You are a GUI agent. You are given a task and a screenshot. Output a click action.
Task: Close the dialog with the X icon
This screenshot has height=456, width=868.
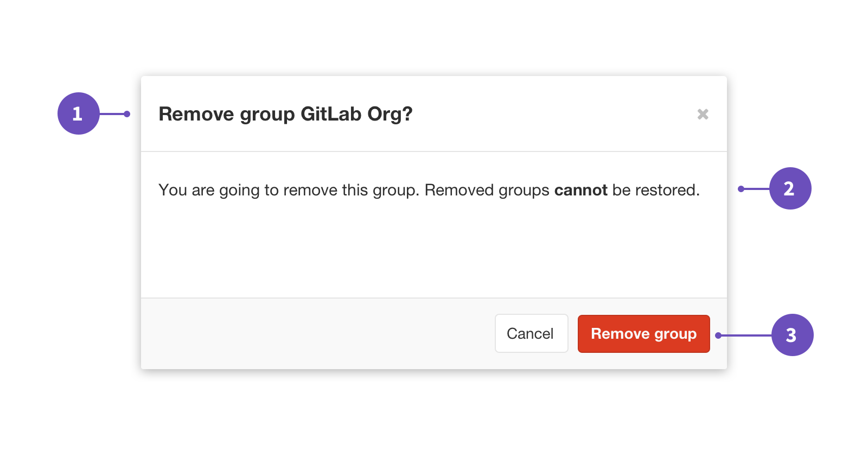[703, 114]
